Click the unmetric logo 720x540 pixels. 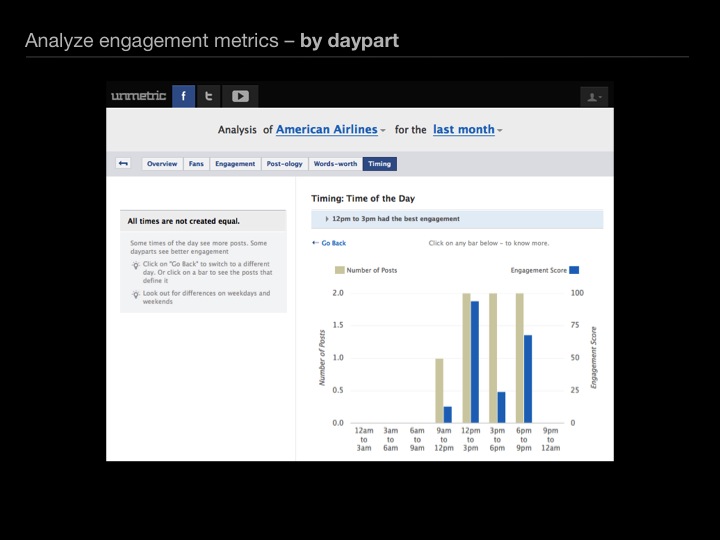click(138, 96)
